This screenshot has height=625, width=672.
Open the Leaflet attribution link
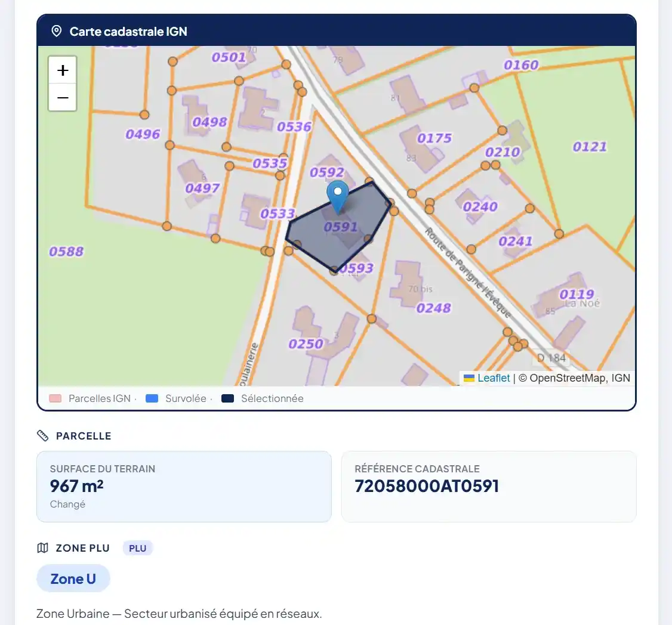494,378
